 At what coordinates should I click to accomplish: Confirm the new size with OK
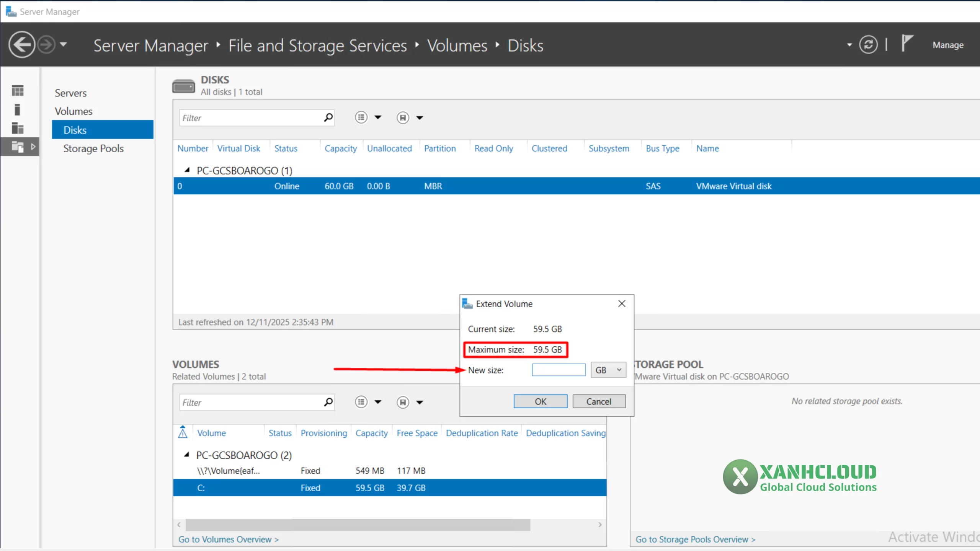pos(541,401)
